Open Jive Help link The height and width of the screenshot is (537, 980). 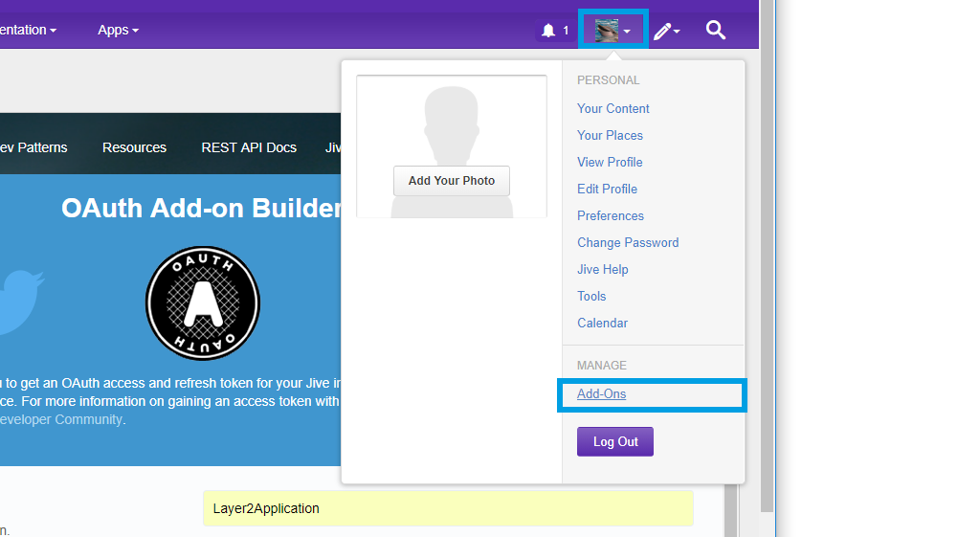pyautogui.click(x=603, y=269)
